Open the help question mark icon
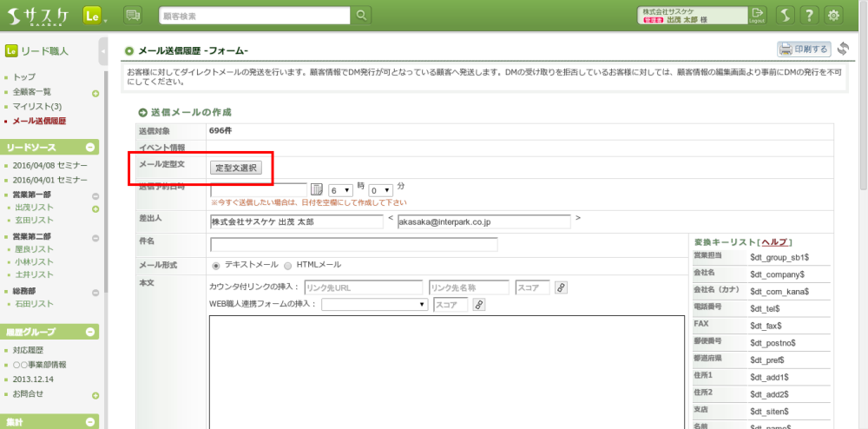The width and height of the screenshot is (868, 429). (x=809, y=15)
